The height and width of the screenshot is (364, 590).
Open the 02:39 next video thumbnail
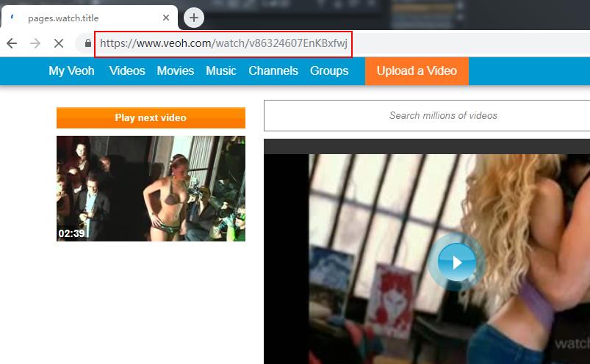pyautogui.click(x=151, y=189)
